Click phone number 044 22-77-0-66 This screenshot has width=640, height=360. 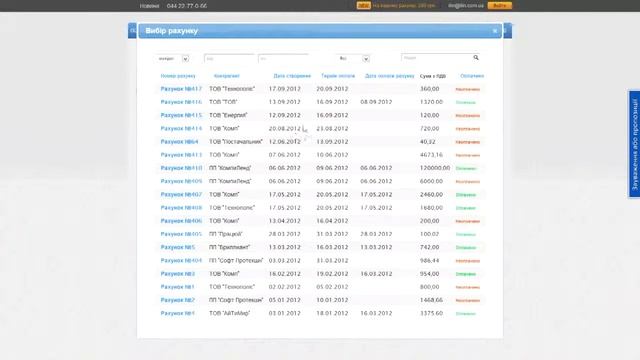[187, 6]
